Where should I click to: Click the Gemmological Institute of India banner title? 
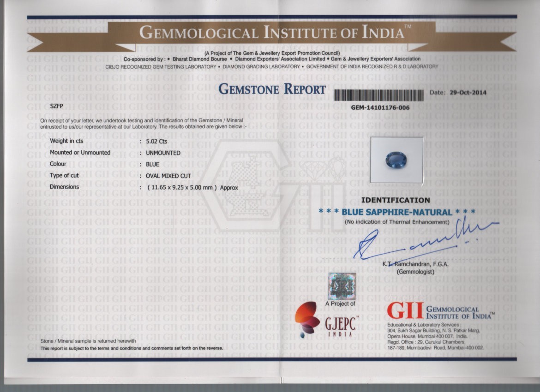coord(275,32)
